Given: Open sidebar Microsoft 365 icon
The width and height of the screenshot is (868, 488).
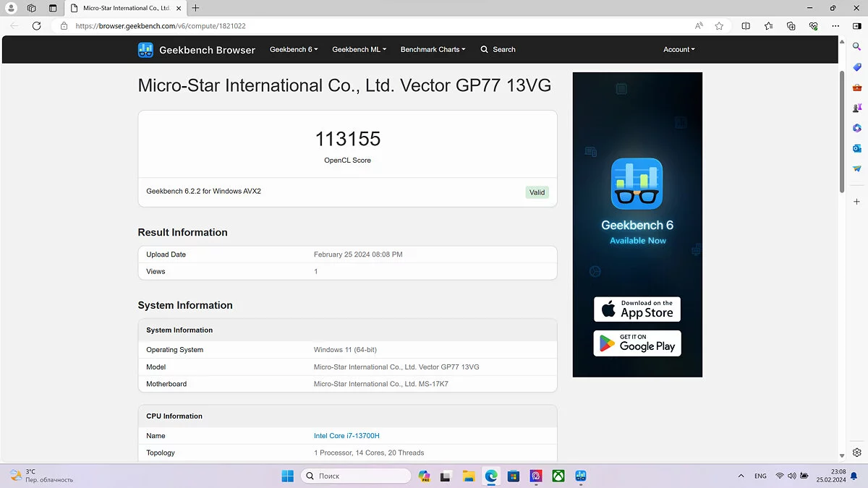Looking at the screenshot, I should click(x=857, y=128).
